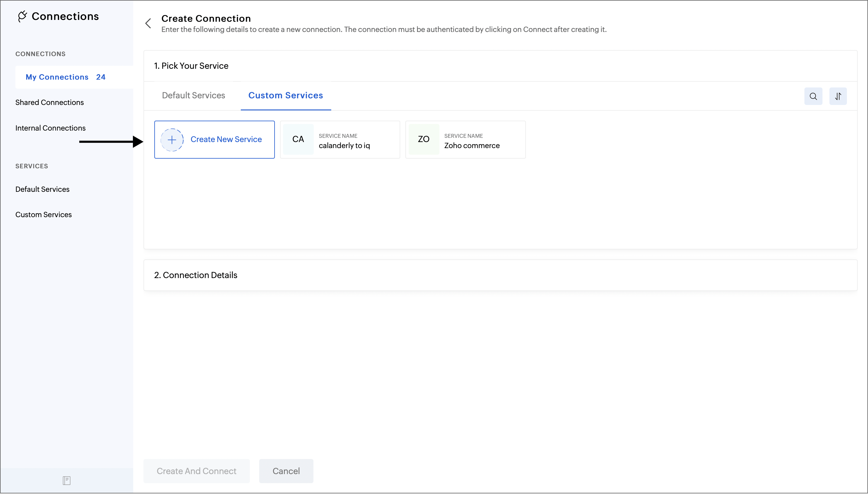Click the plus icon to create service
The height and width of the screenshot is (494, 868).
(x=172, y=139)
